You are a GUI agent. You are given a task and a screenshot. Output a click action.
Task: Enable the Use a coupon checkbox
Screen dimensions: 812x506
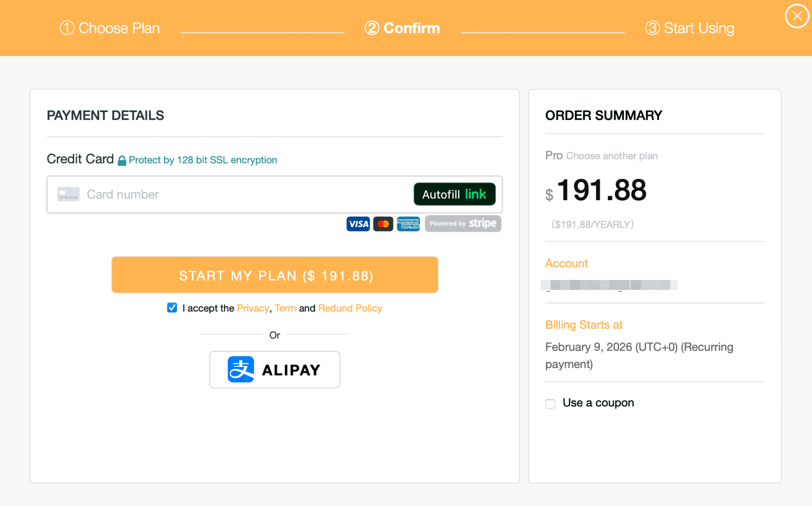click(x=550, y=404)
